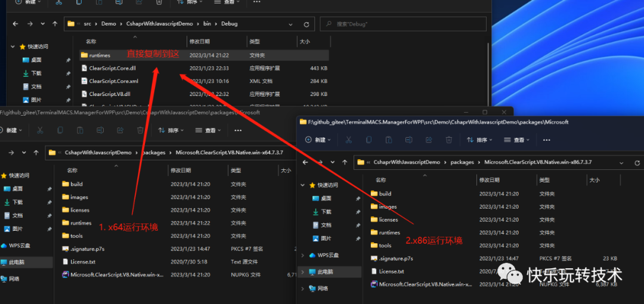Click Cut icon in x86 window toolbar
This screenshot has width=644, height=304.
[348, 139]
